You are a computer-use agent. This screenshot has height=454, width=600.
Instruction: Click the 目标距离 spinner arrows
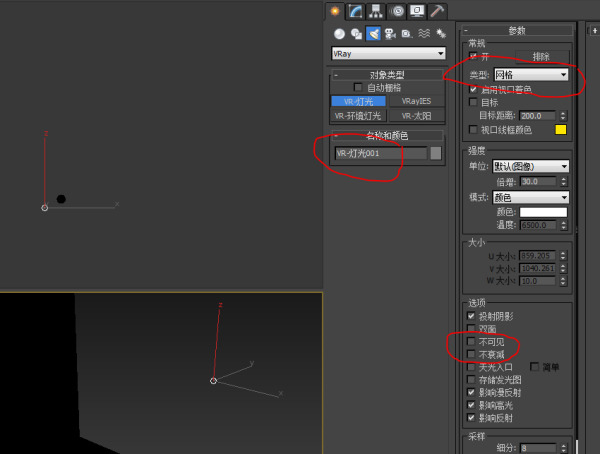[563, 116]
